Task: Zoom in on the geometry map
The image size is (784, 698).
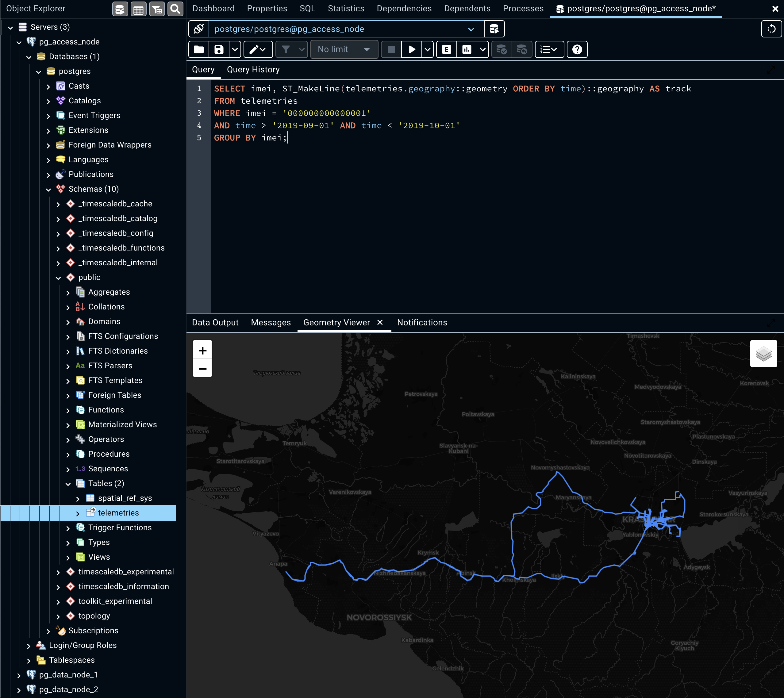Action: tap(202, 350)
